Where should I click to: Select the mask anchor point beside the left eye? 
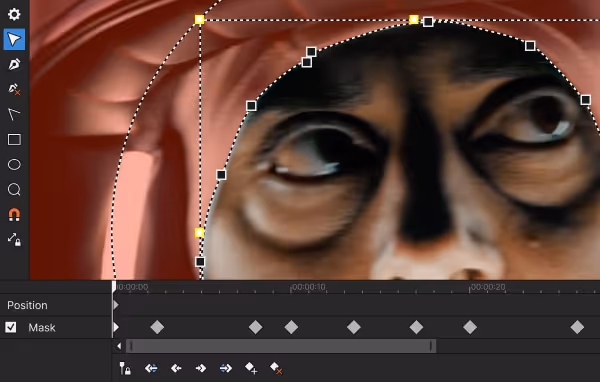pyautogui.click(x=221, y=175)
